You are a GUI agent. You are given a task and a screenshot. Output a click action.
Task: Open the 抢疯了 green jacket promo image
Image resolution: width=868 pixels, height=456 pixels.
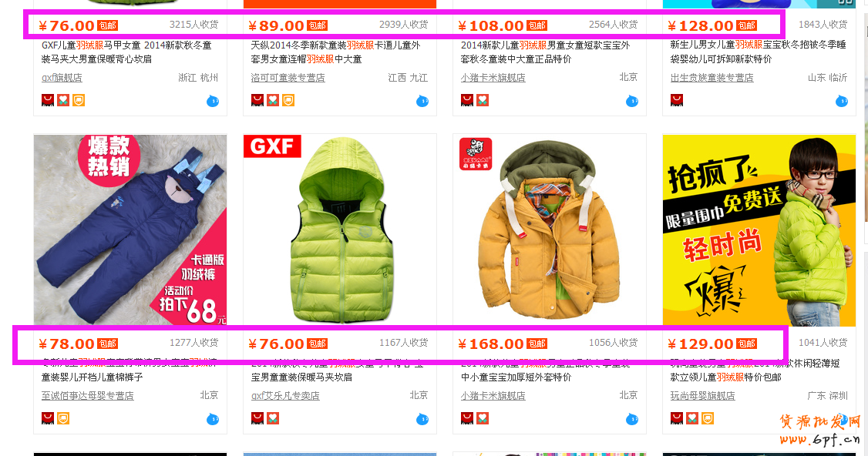tap(759, 230)
